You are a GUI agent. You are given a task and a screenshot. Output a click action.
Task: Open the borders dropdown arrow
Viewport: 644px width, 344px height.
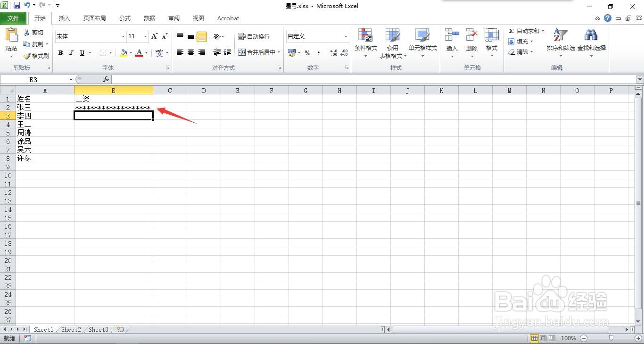coord(110,53)
